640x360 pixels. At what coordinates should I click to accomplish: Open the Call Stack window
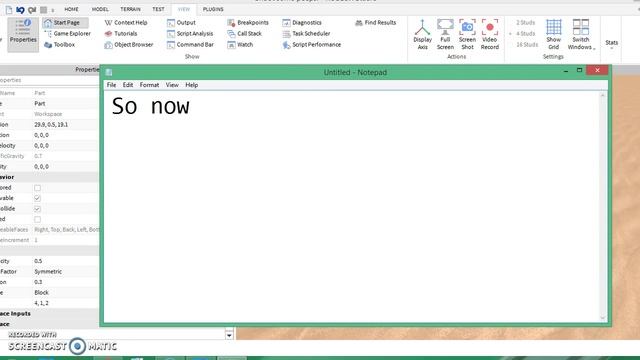(x=244, y=33)
